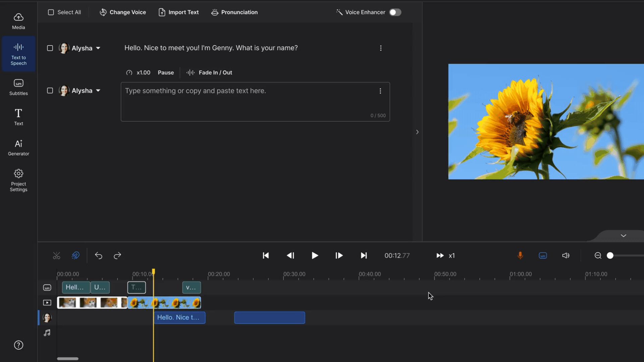Click the Hello Nice to meet you text
This screenshot has height=362, width=644.
tap(211, 48)
